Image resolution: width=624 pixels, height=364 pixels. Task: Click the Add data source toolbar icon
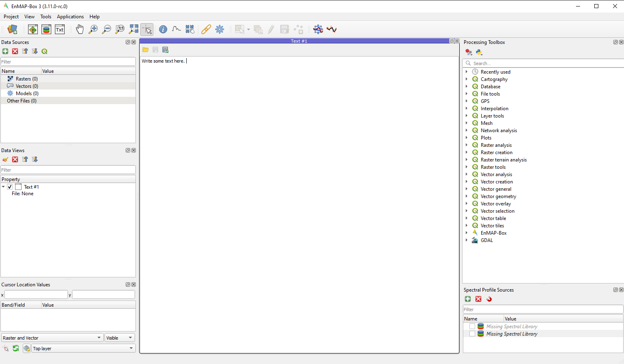(13, 29)
